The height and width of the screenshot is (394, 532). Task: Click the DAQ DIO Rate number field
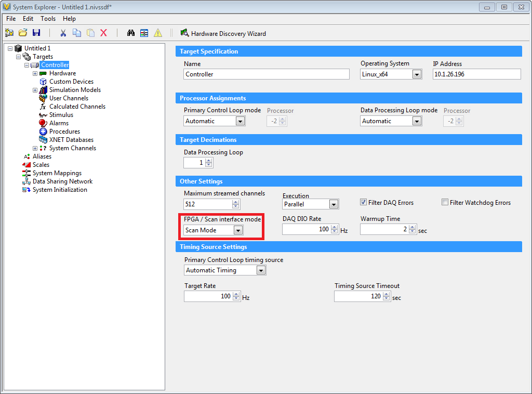coord(307,229)
